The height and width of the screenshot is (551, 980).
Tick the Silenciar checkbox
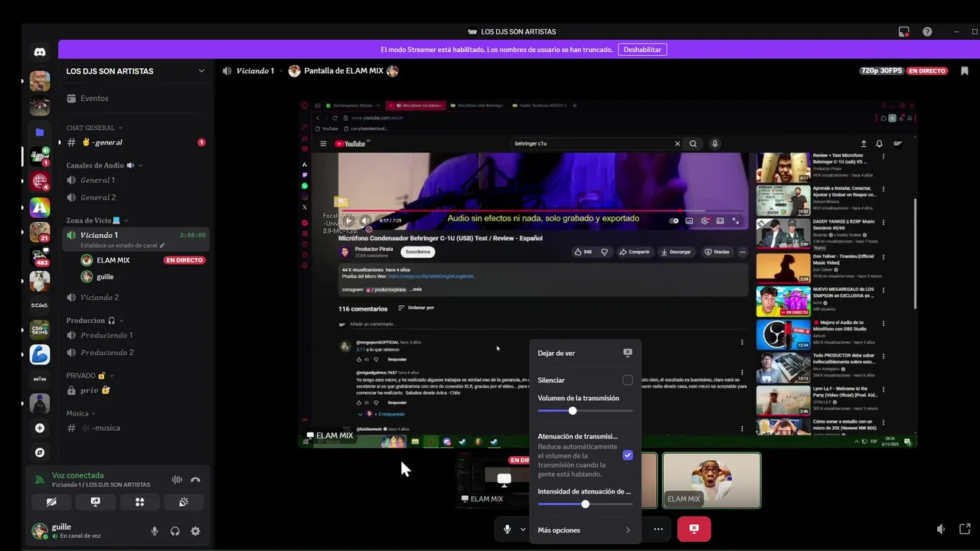(628, 380)
